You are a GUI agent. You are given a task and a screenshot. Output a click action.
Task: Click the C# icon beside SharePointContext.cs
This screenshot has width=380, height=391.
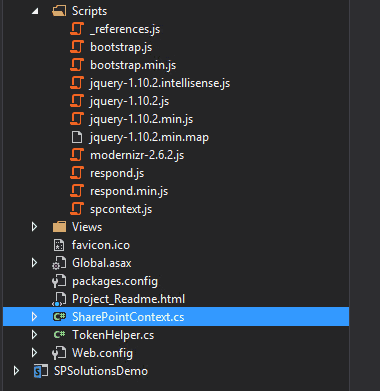(x=60, y=317)
